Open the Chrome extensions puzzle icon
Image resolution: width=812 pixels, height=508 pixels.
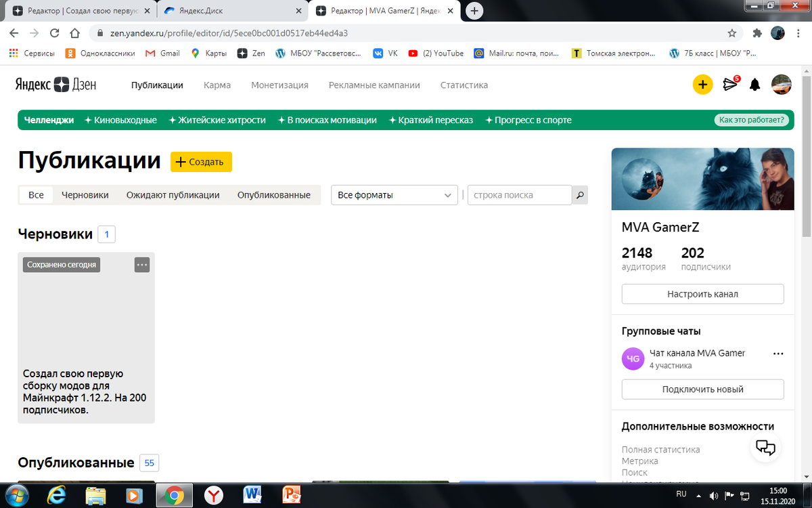(x=757, y=33)
